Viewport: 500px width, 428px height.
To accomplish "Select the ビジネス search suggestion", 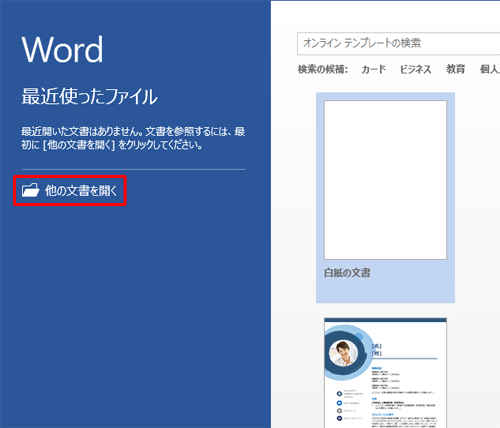I will pos(415,69).
